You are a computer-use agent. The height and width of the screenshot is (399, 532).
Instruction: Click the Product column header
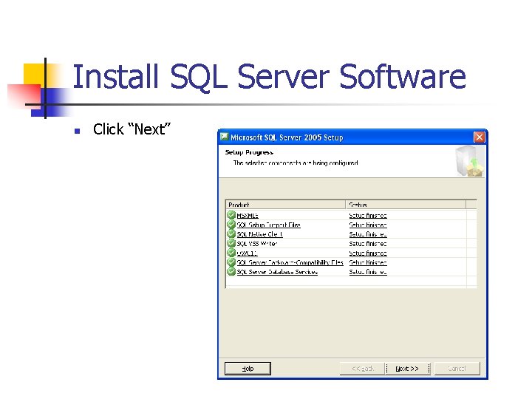coord(286,205)
